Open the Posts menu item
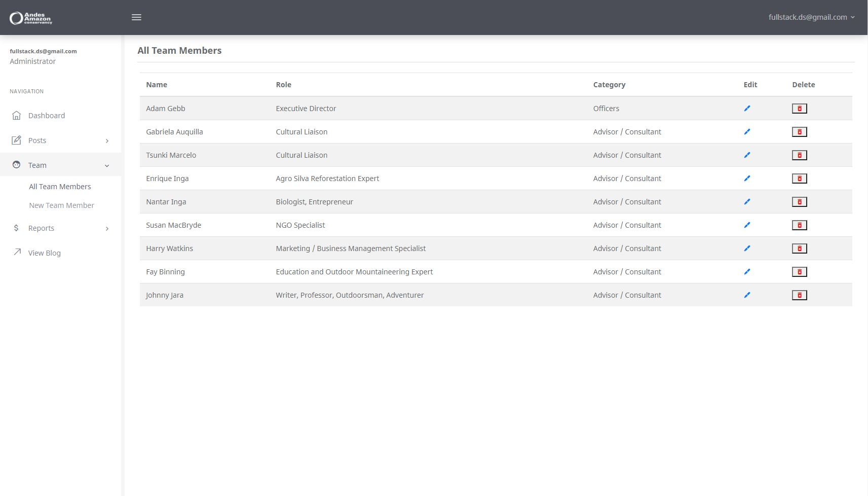868x496 pixels. click(x=37, y=140)
